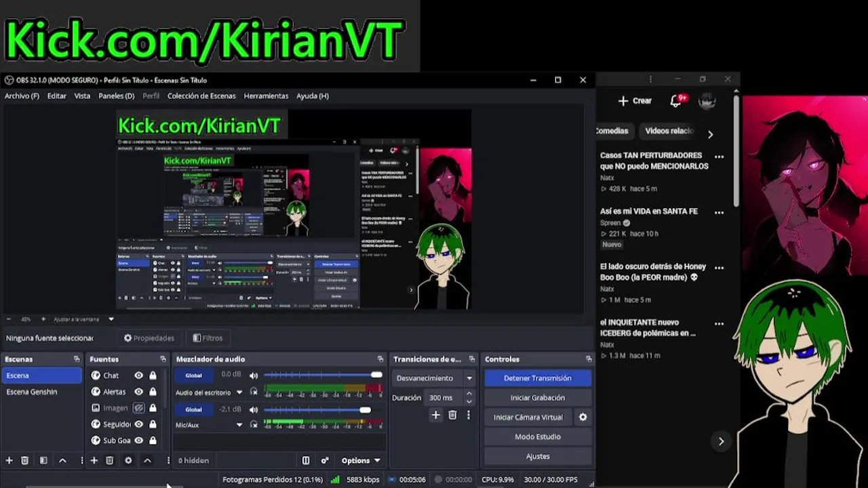Remove transition with the trash icon
Viewport: 868px width, 488px height.
pyautogui.click(x=452, y=415)
